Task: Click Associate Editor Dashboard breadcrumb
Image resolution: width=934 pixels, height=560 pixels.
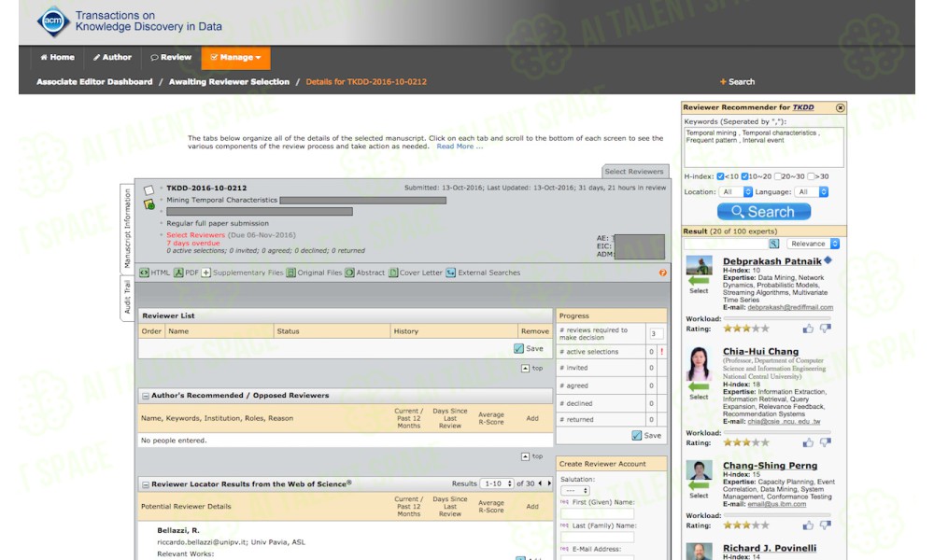Action: pos(94,81)
